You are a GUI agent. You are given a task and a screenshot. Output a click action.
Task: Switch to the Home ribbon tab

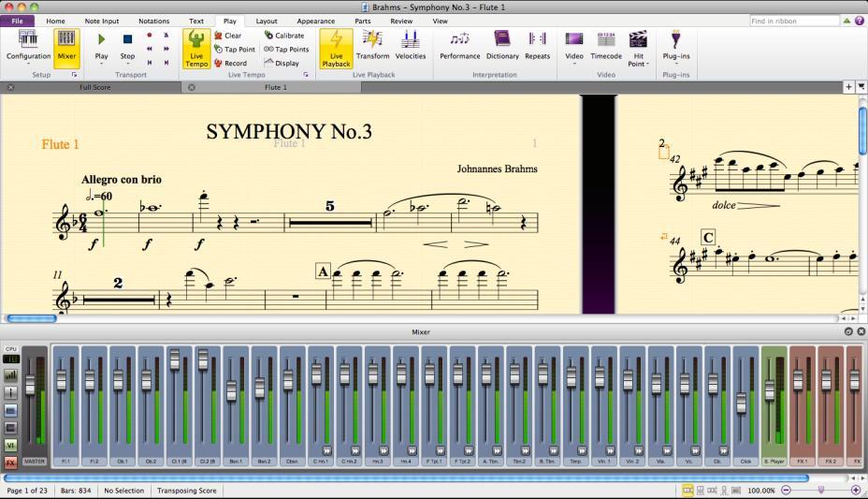[x=55, y=21]
